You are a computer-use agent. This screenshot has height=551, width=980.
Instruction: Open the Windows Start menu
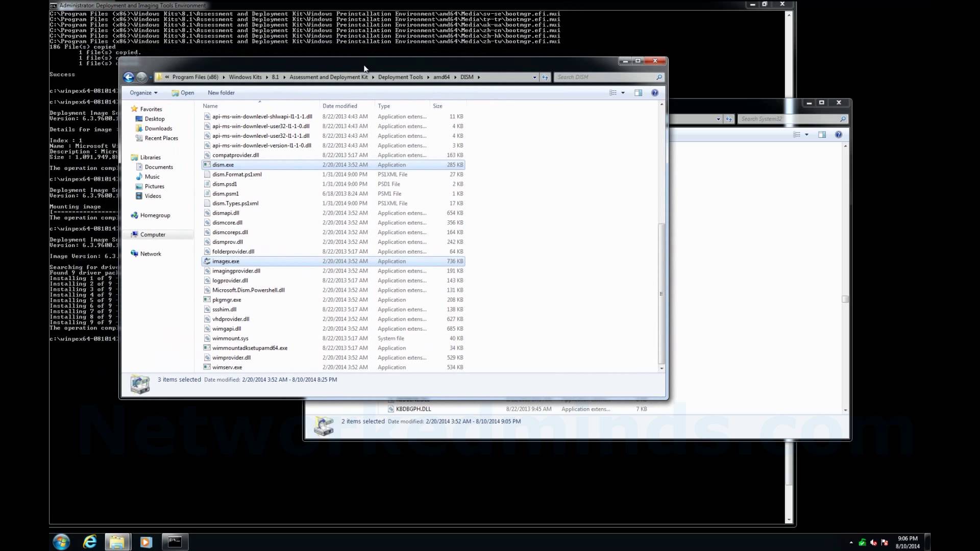pyautogui.click(x=61, y=542)
